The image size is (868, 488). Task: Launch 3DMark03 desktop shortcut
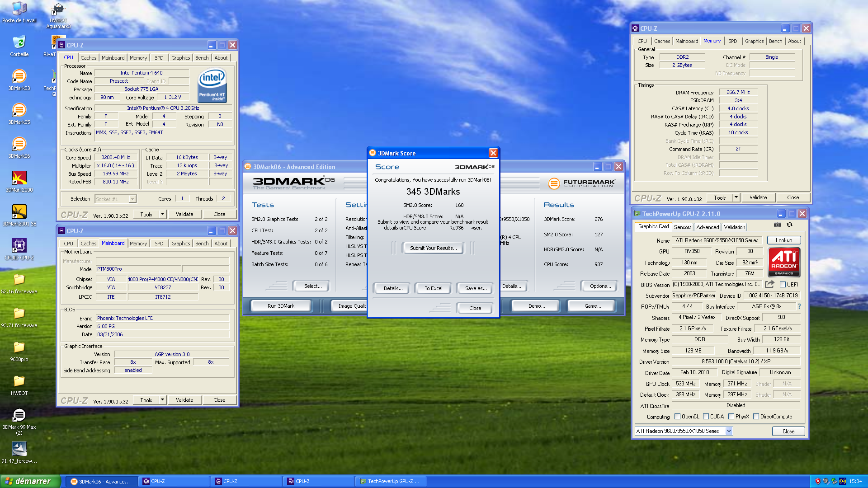point(19,80)
